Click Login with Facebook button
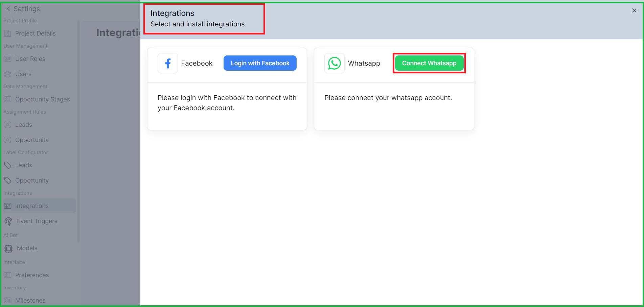 [x=260, y=63]
